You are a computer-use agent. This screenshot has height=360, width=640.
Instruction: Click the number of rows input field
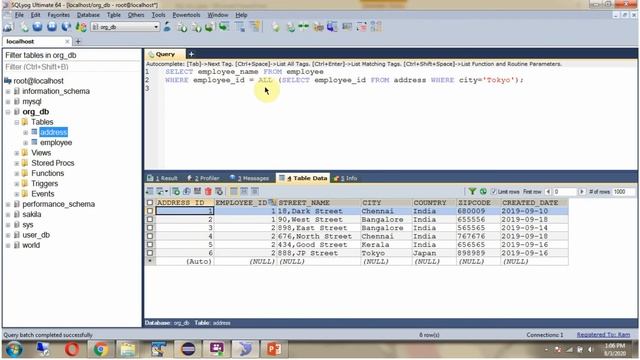[623, 191]
